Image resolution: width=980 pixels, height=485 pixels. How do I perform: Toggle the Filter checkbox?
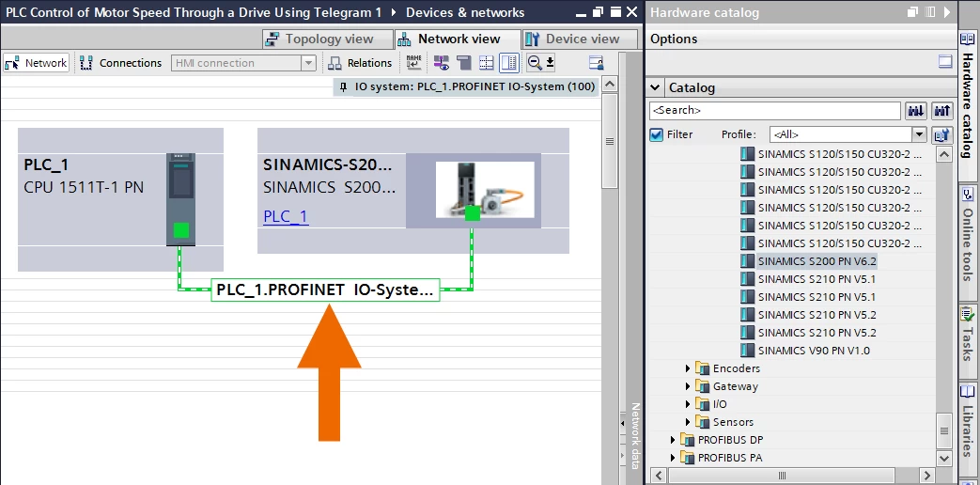tap(656, 134)
